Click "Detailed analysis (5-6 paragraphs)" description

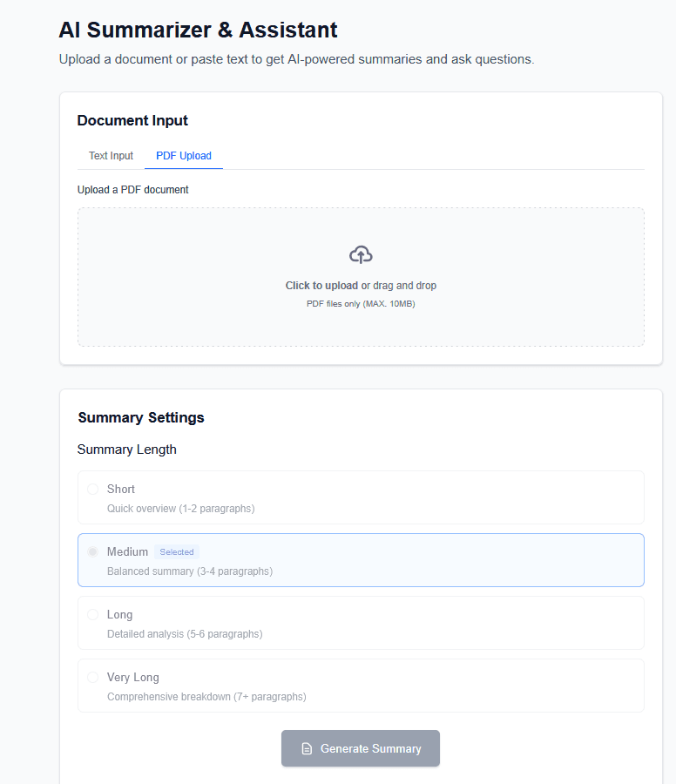pos(184,634)
